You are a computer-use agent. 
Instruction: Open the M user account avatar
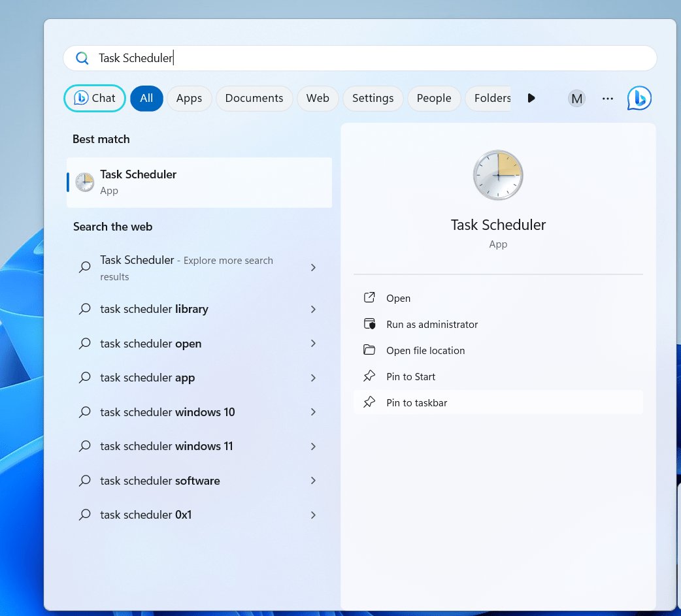point(576,99)
